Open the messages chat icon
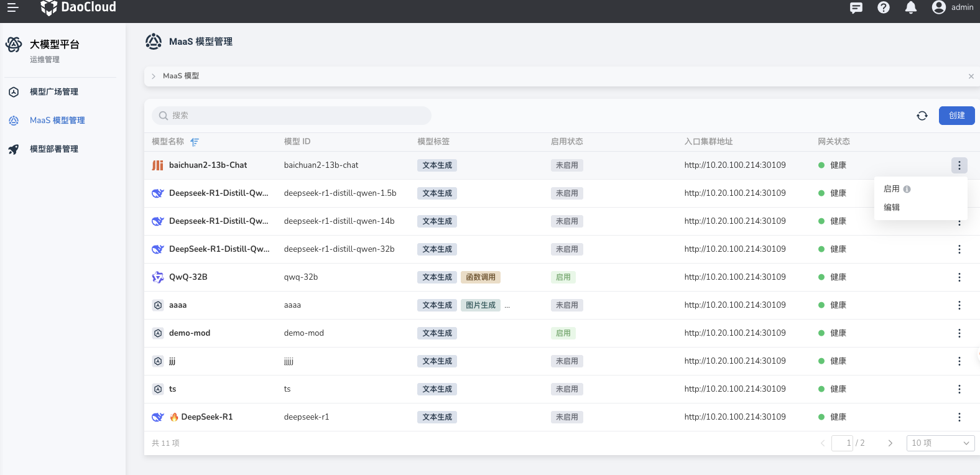Screen dimensions: 980x475 (x=856, y=7)
